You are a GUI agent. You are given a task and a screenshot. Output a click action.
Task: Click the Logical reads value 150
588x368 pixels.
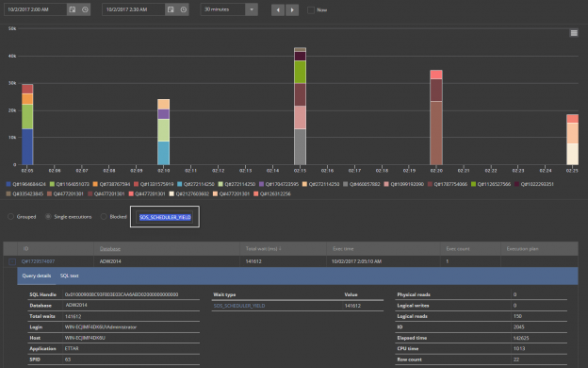click(517, 316)
